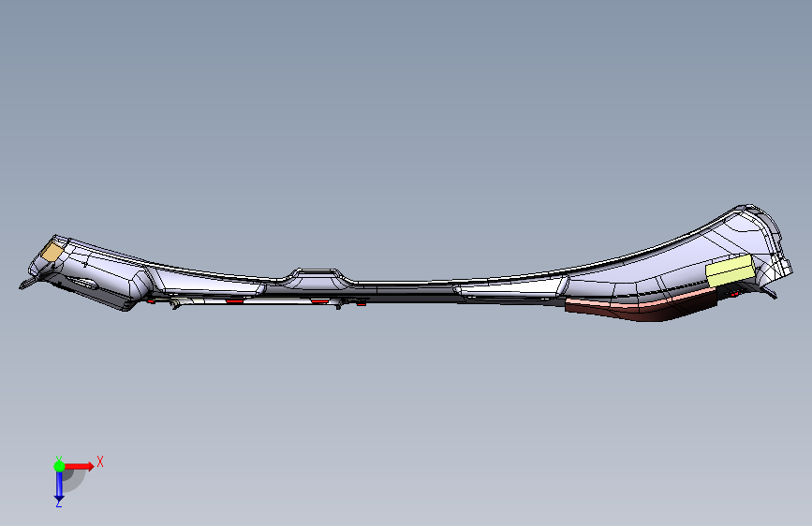
Task: Click the blue Z axis arrow on the triad
Action: pos(59,486)
